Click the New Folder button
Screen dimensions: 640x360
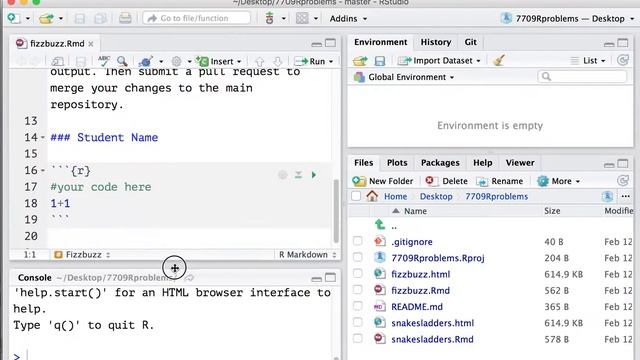[383, 181]
